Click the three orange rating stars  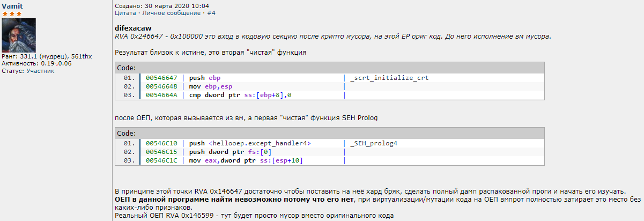pyautogui.click(x=12, y=13)
